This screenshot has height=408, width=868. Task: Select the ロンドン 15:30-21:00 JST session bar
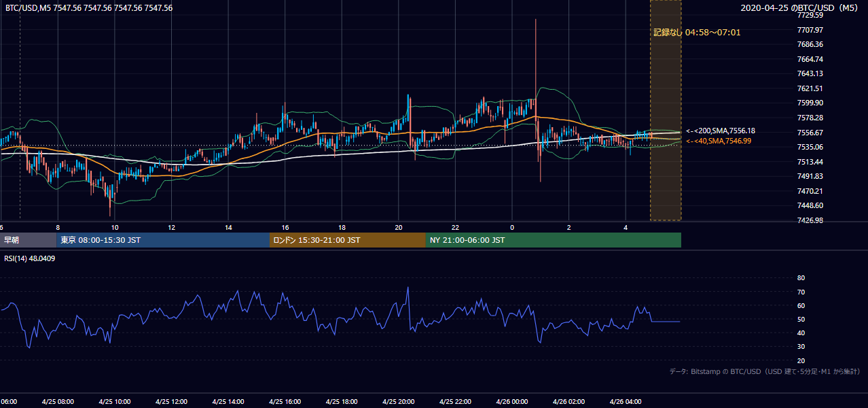point(348,240)
